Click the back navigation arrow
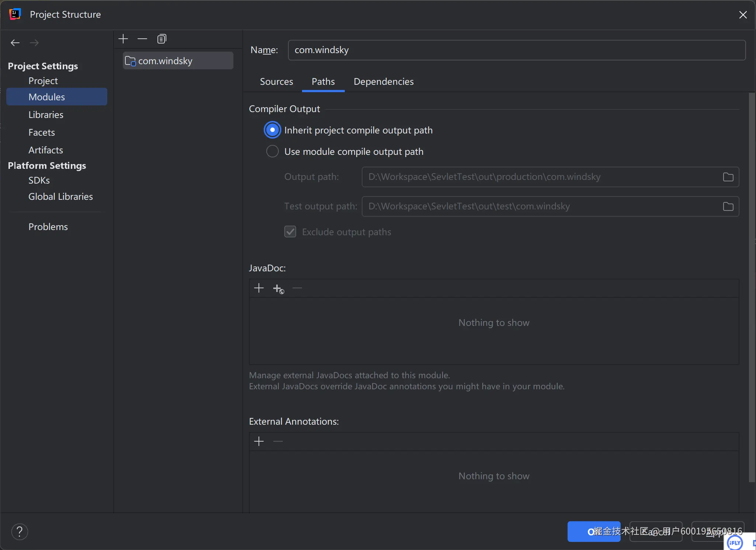756x550 pixels. pos(15,43)
